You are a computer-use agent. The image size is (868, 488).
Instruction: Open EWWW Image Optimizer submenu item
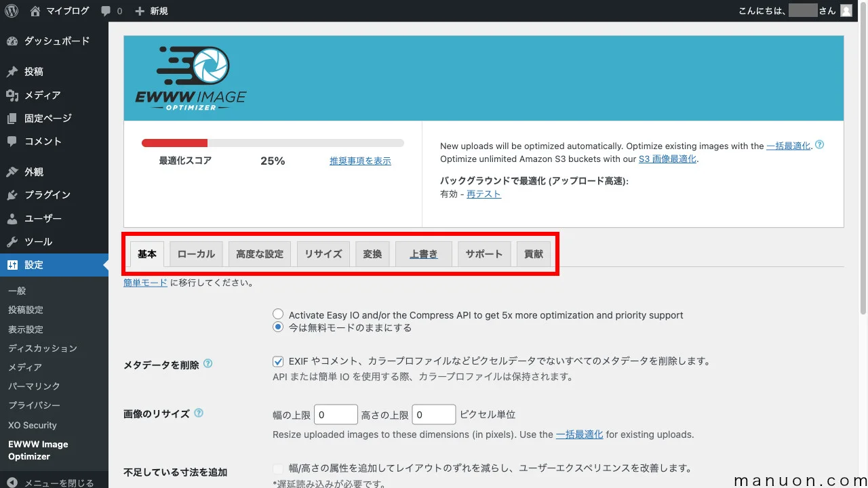(x=54, y=450)
